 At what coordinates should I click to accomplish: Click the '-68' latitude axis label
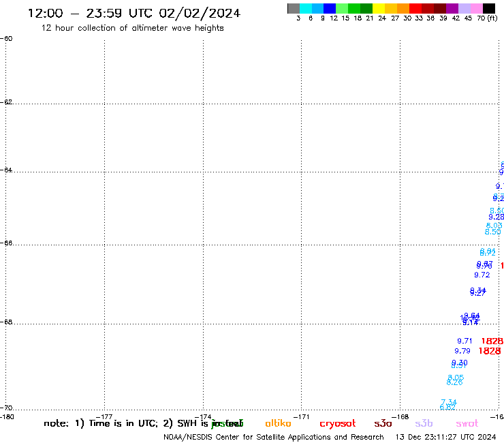(6, 322)
